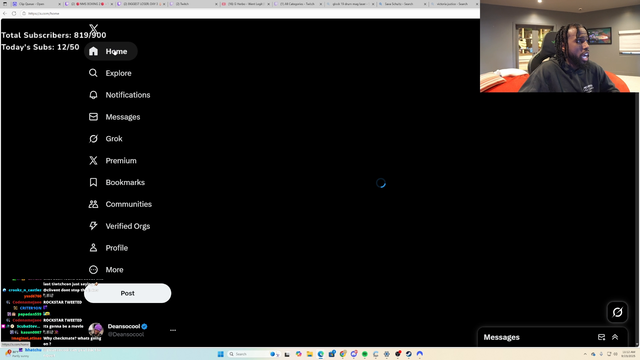Open the Profile page link
640x360 pixels.
pos(109,248)
